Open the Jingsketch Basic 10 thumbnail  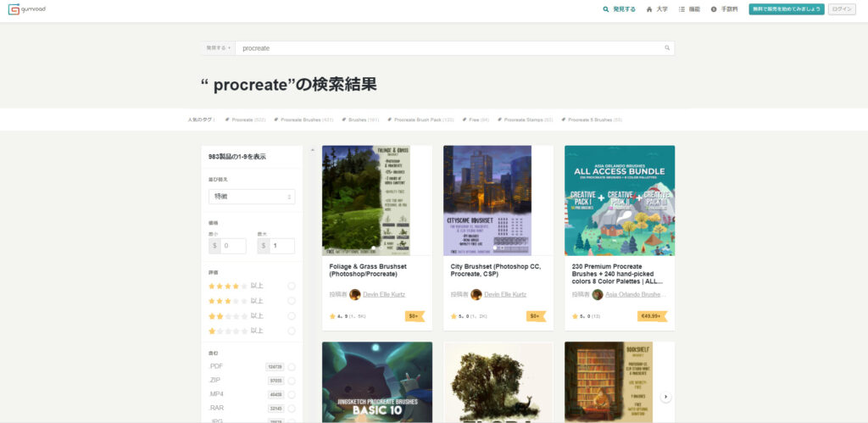(377, 382)
